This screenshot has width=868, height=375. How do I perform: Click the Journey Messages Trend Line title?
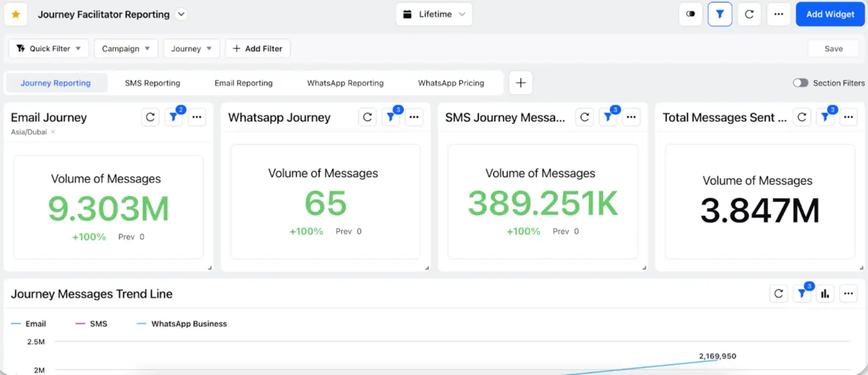tap(92, 294)
